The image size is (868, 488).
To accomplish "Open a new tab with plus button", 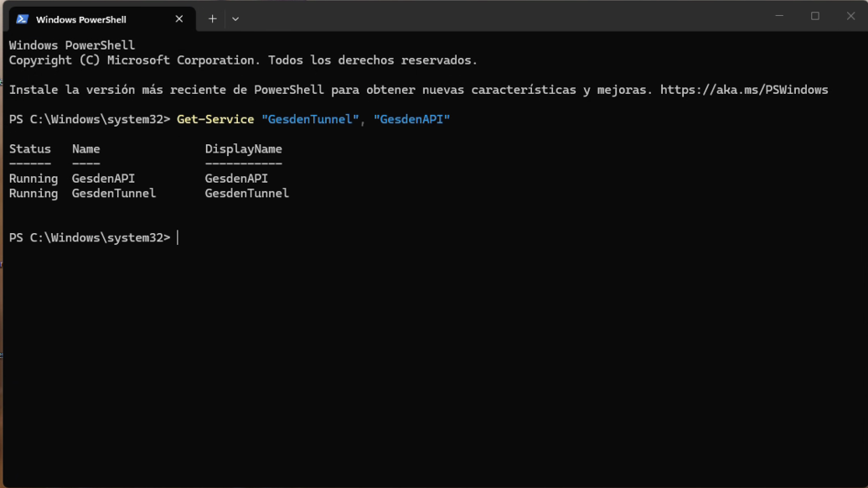I will [212, 18].
